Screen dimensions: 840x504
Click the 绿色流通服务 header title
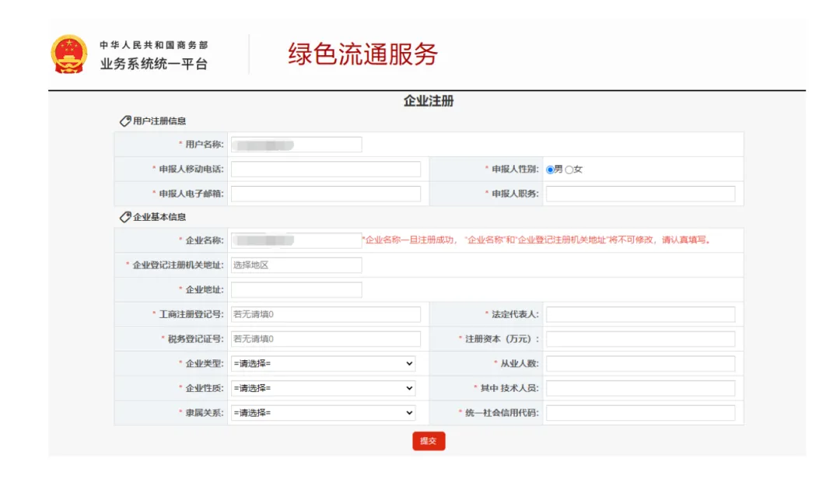coord(362,54)
